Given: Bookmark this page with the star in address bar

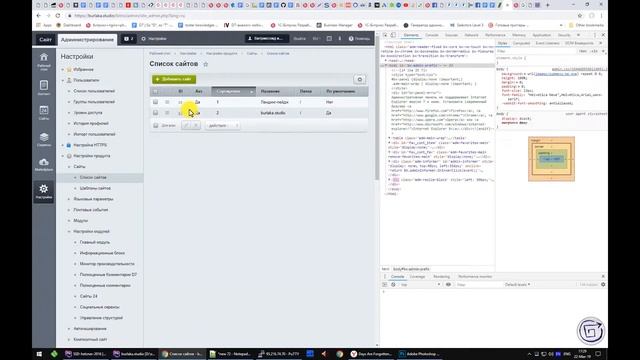Looking at the screenshot, I should coord(580,16).
